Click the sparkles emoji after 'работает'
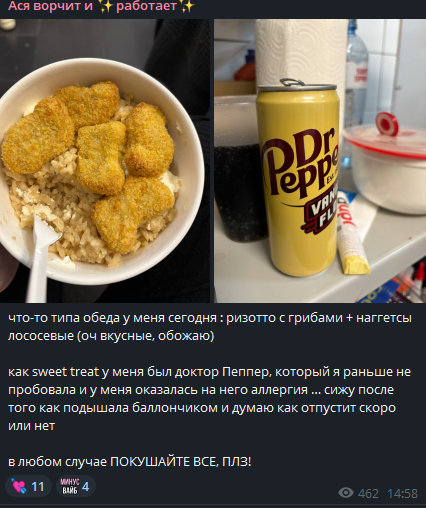Image resolution: width=426 pixels, height=508 pixels. 187,6
